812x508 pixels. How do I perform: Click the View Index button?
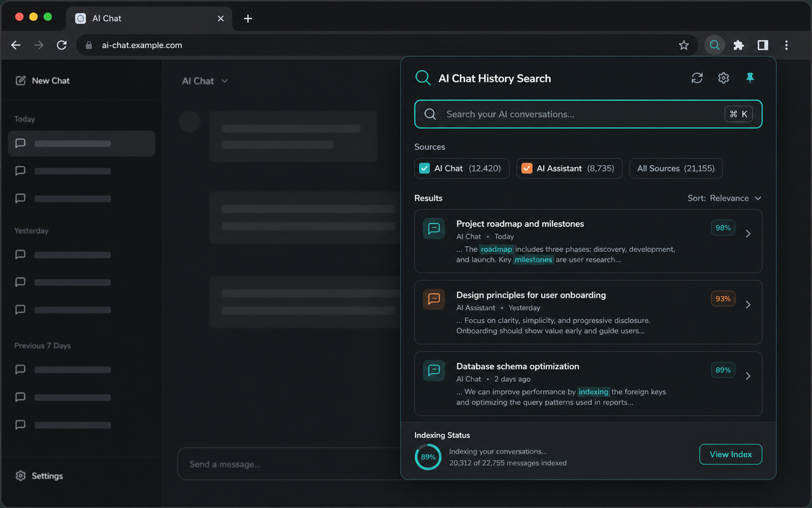click(731, 454)
